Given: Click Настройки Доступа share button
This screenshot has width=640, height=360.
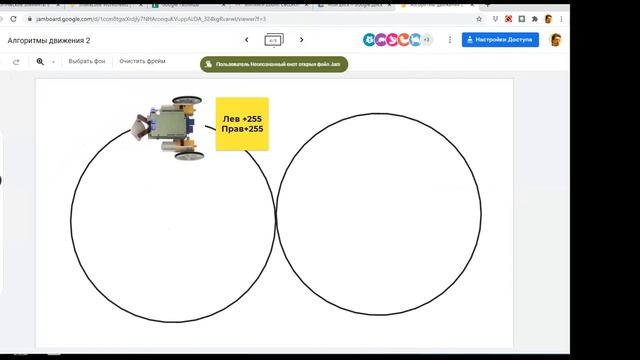Looking at the screenshot, I should tap(500, 40).
